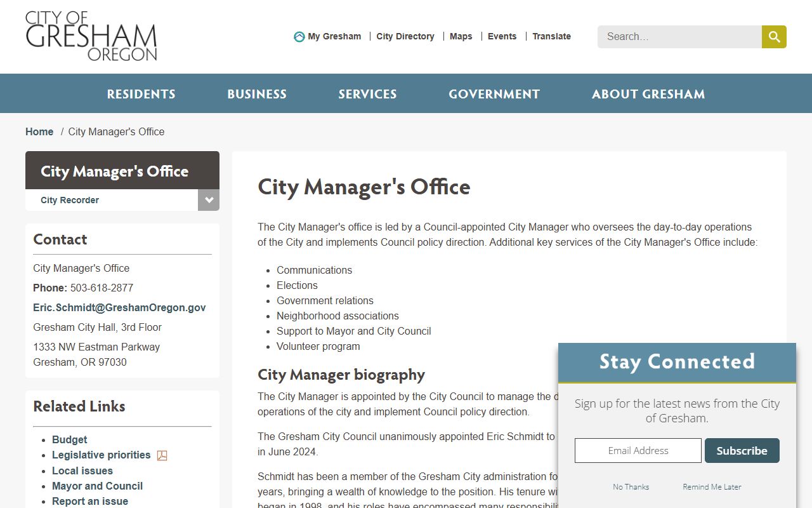Open the Government menu
Viewport: 812px width, 508px height.
(494, 94)
